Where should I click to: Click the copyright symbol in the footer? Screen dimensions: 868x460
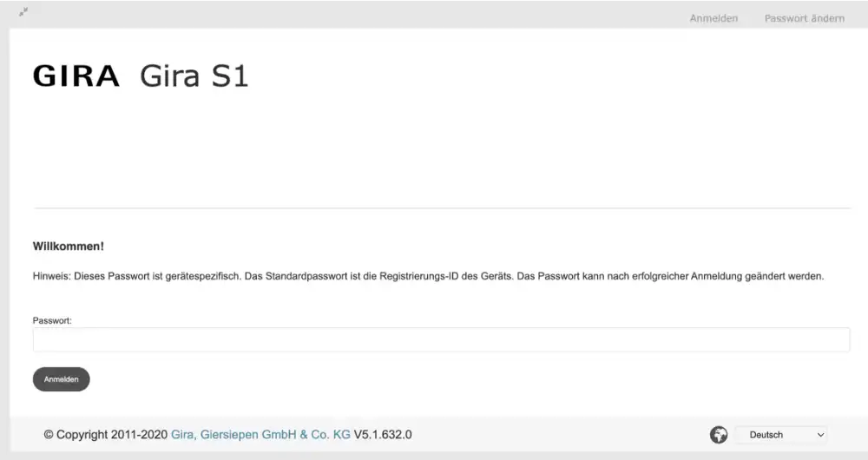pyautogui.click(x=49, y=435)
